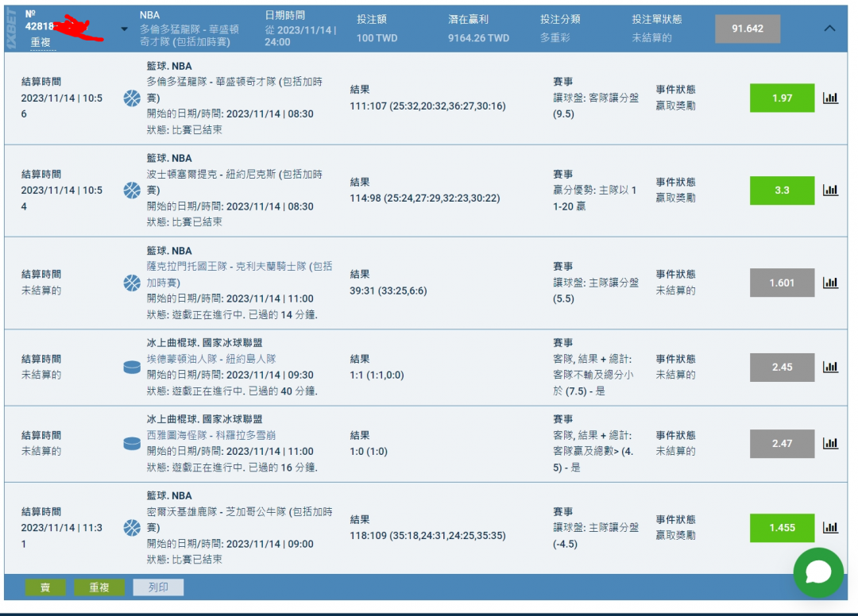Click hockey puck icon beside 埃德蒙頓油人隊 match
This screenshot has height=616, width=858.
132,367
